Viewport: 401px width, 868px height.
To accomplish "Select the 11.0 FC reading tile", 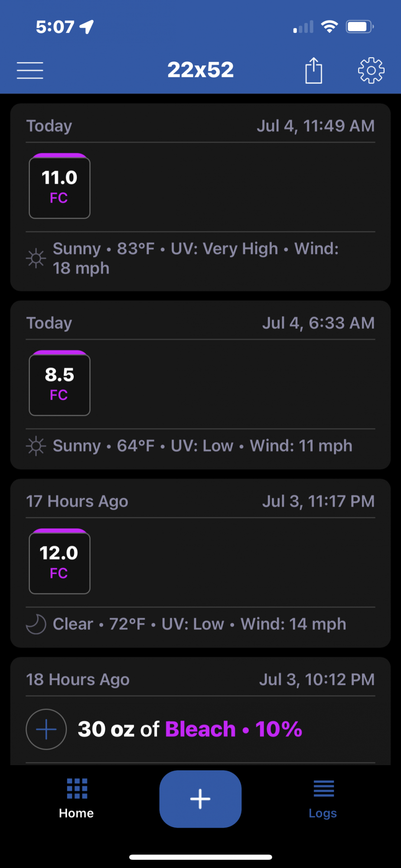I will pyautogui.click(x=59, y=186).
